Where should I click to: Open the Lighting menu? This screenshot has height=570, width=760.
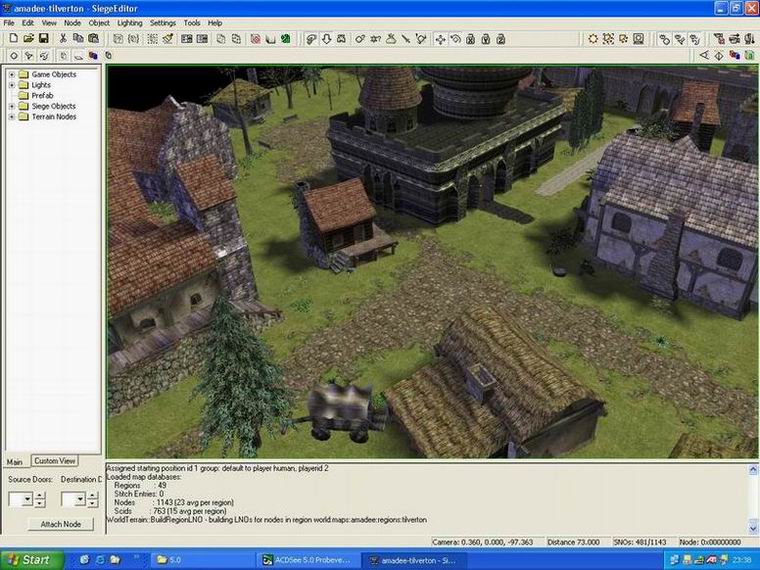point(129,22)
